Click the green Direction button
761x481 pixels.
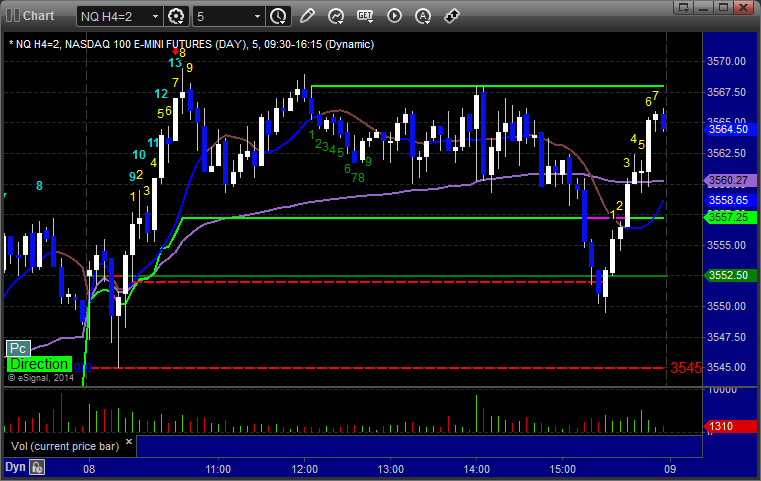coord(39,364)
